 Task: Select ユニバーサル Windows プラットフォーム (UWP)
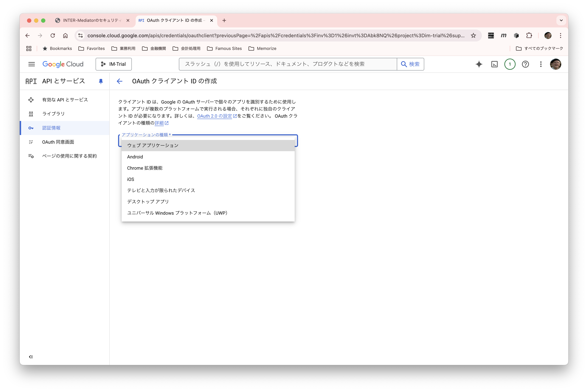pyautogui.click(x=208, y=213)
